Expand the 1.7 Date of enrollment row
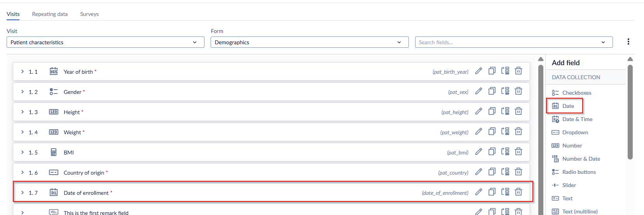 (x=23, y=192)
